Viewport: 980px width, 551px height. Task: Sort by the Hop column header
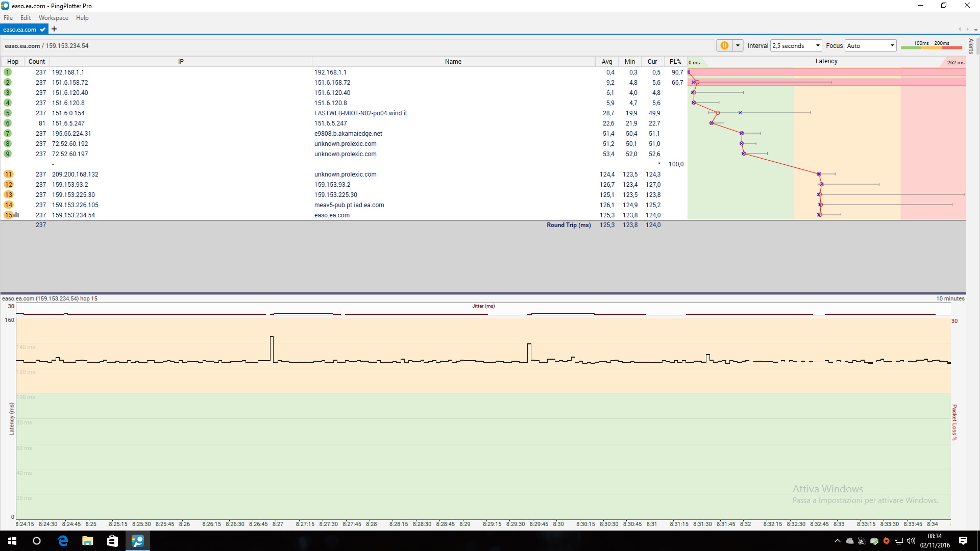click(x=13, y=62)
